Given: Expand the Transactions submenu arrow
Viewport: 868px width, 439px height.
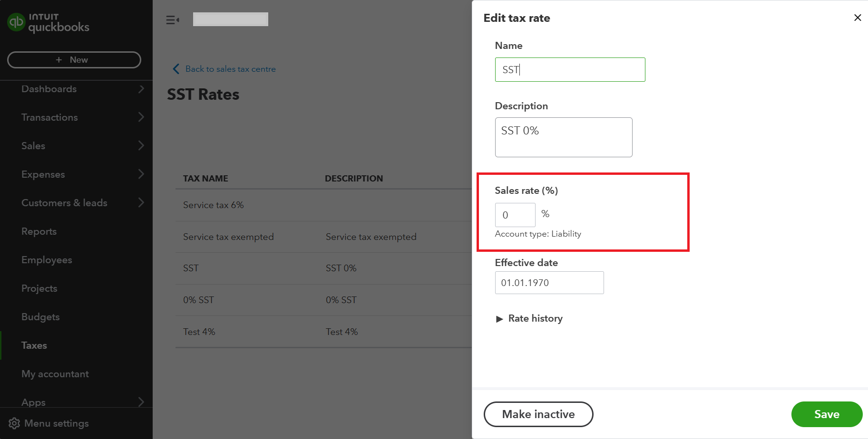Looking at the screenshot, I should pyautogui.click(x=141, y=117).
